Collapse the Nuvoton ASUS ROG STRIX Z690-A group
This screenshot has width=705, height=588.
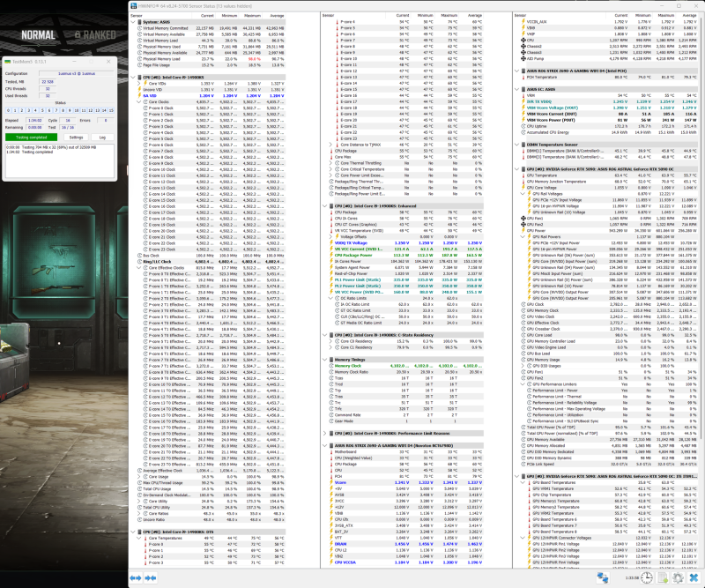(x=324, y=445)
